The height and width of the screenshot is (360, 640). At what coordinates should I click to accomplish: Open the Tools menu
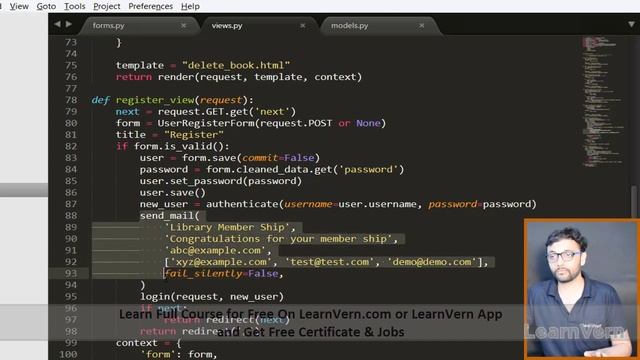(75, 6)
